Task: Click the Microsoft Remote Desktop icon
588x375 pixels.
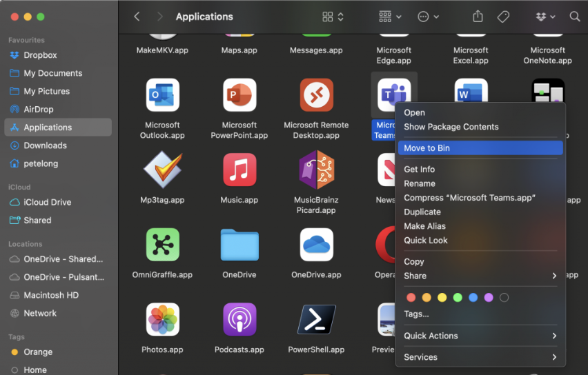Action: (316, 95)
